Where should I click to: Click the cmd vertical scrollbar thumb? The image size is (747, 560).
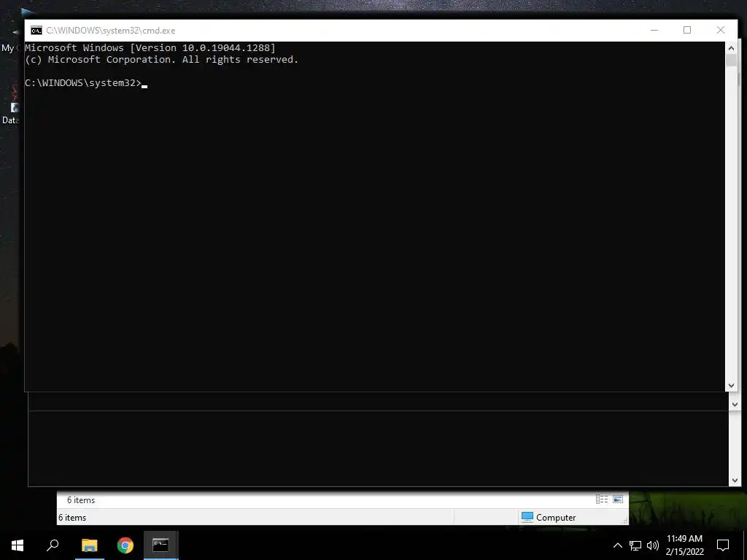[731, 61]
